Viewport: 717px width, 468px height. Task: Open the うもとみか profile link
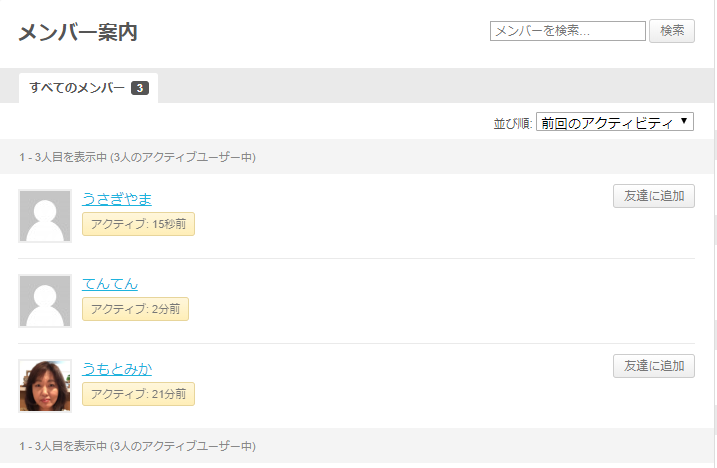point(117,369)
